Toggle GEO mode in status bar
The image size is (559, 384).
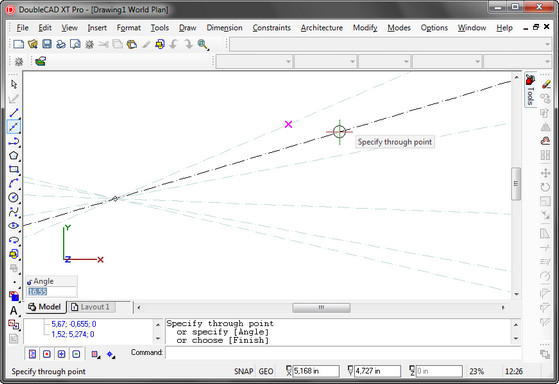point(266,371)
